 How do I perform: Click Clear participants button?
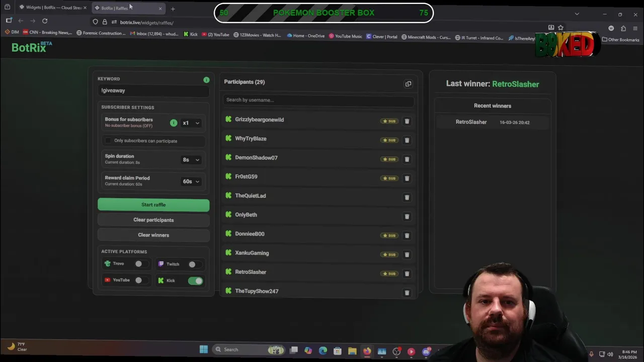point(153,220)
